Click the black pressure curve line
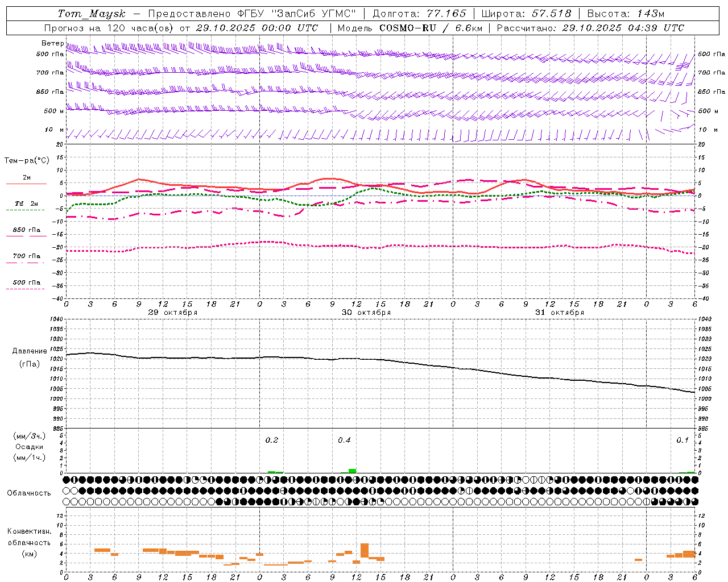The image size is (728, 582). 380,360
